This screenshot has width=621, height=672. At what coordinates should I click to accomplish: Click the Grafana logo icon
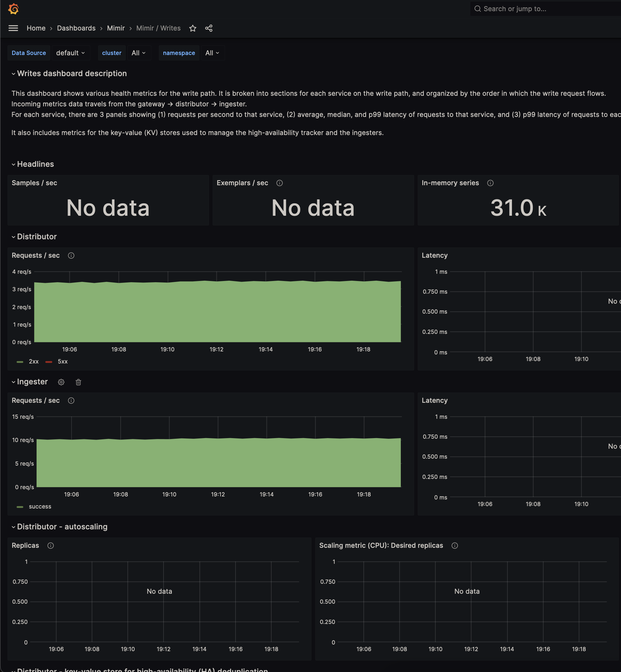[14, 9]
